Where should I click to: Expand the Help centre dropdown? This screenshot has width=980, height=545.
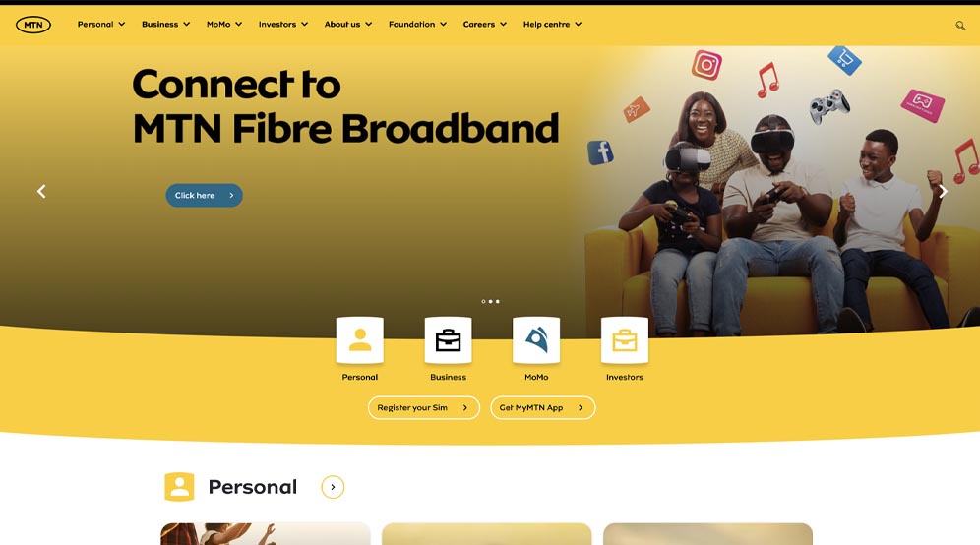point(553,24)
